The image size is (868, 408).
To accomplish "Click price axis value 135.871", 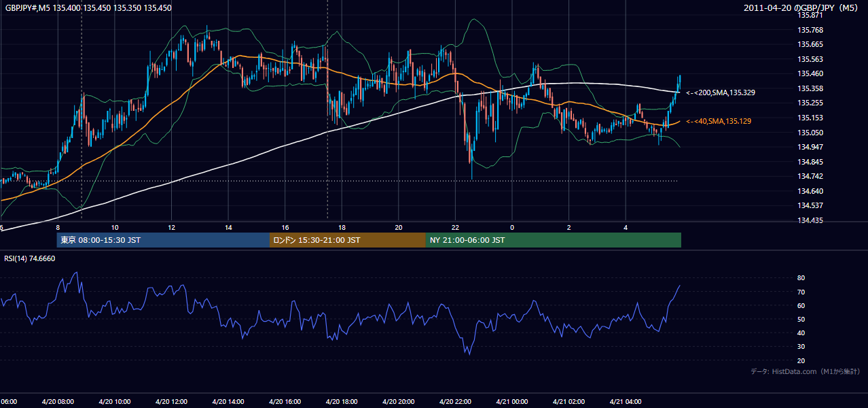I will [x=810, y=15].
